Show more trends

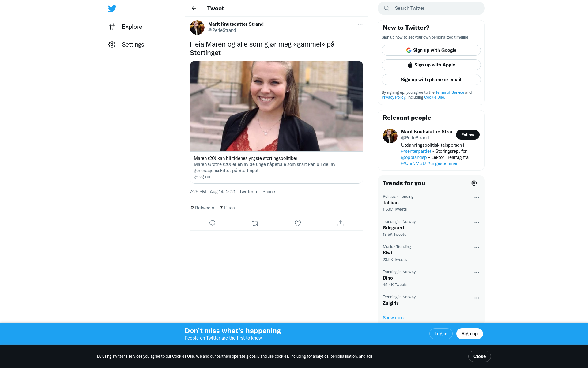point(394,318)
